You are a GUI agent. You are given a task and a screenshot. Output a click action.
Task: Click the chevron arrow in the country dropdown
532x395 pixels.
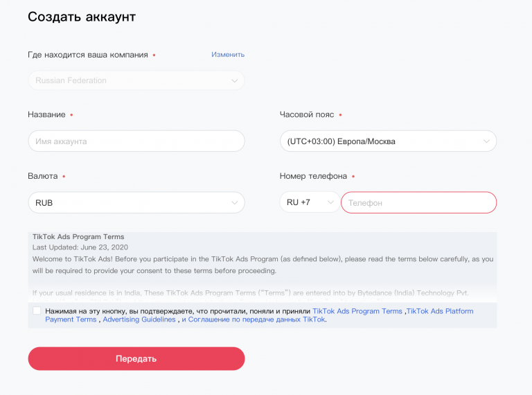tap(234, 80)
